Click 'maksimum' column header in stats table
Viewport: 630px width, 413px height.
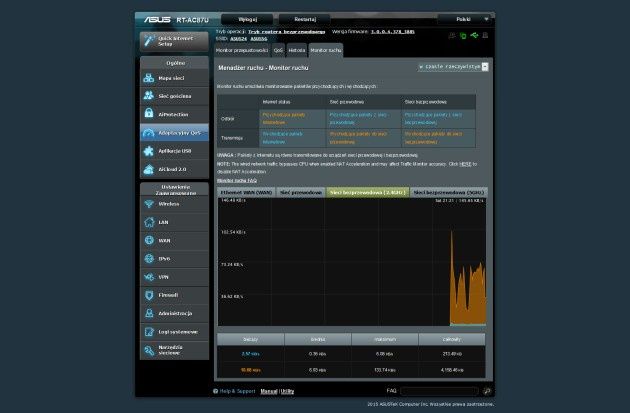click(x=385, y=339)
